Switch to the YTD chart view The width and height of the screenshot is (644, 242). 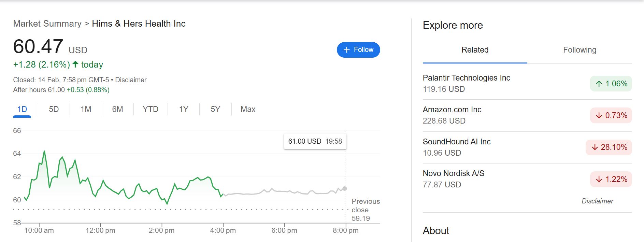click(151, 109)
